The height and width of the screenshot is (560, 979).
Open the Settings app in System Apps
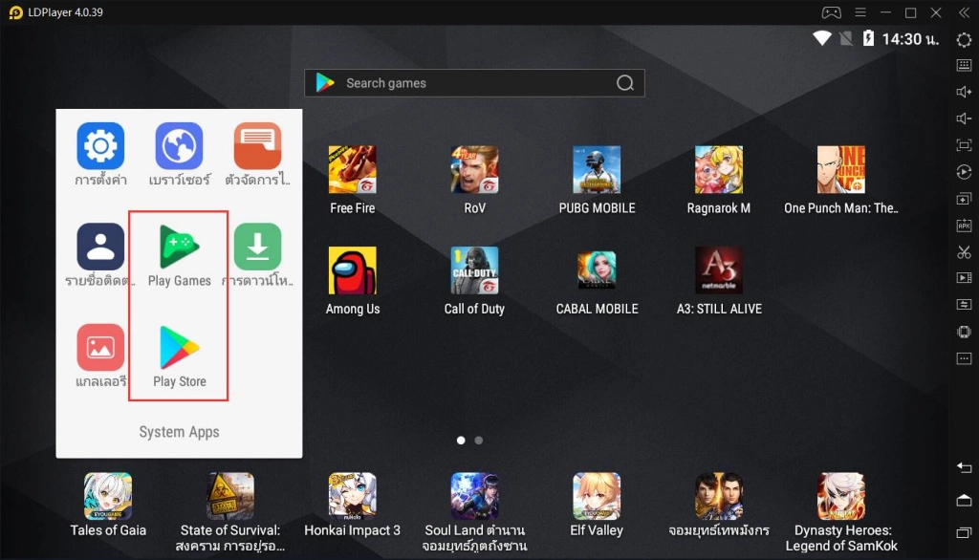coord(100,146)
